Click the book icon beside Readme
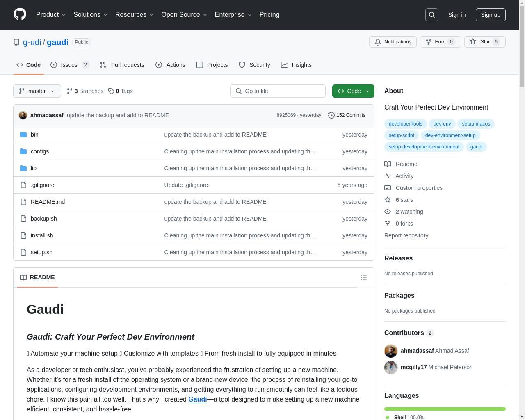This screenshot has height=420, width=525. pyautogui.click(x=388, y=164)
